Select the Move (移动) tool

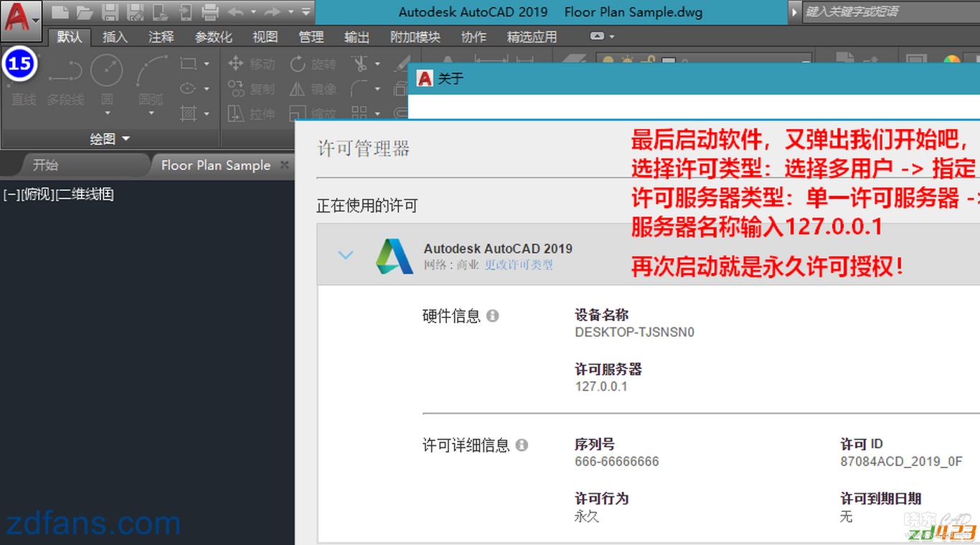251,64
